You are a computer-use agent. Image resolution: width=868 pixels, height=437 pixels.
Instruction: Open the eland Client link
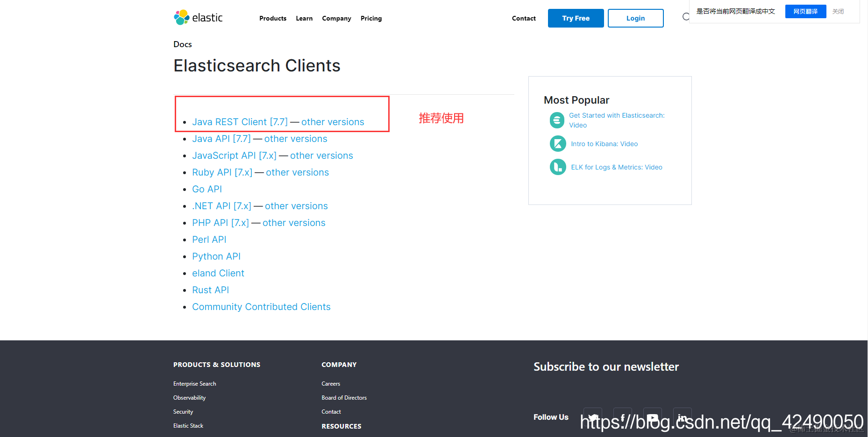(218, 273)
